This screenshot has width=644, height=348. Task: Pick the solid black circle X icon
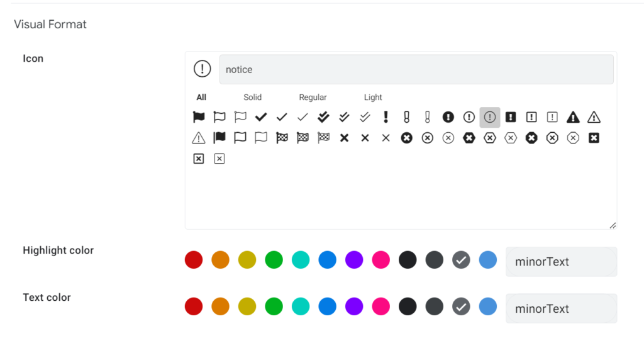pyautogui.click(x=406, y=138)
